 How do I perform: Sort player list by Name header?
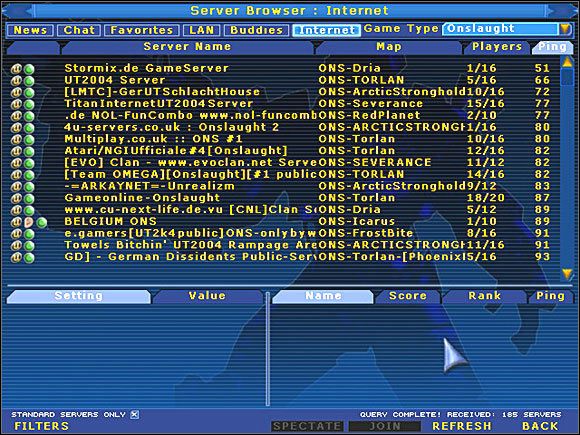(323, 296)
